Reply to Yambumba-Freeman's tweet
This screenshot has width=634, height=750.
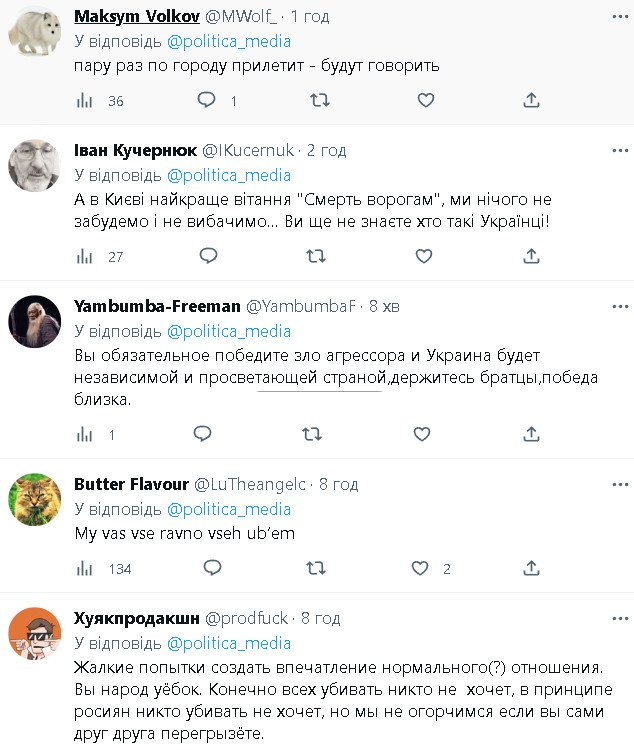point(202,434)
